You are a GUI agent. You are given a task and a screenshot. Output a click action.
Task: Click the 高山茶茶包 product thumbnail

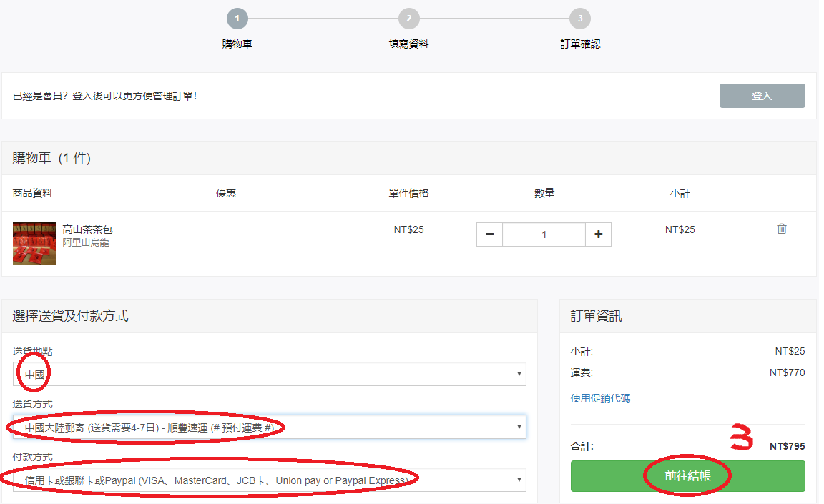[34, 244]
